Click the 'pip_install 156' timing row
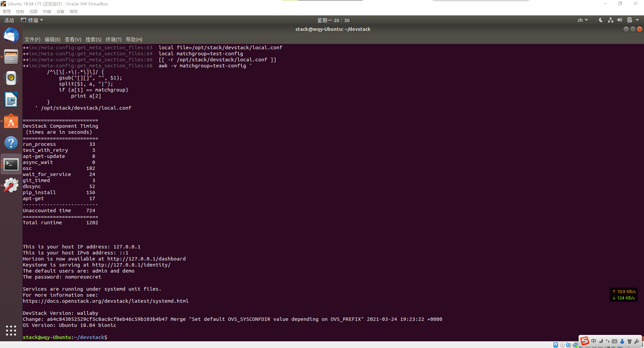This screenshot has height=348, width=644. tap(59, 192)
